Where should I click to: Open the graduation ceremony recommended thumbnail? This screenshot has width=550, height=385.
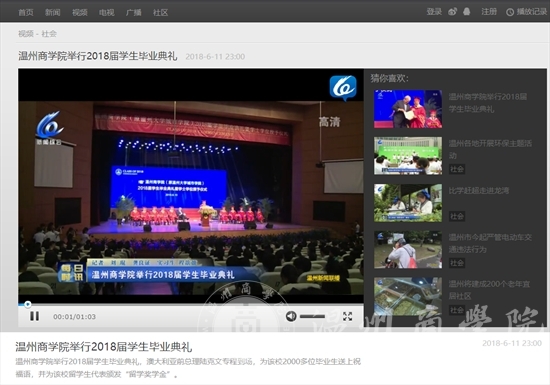[408, 109]
